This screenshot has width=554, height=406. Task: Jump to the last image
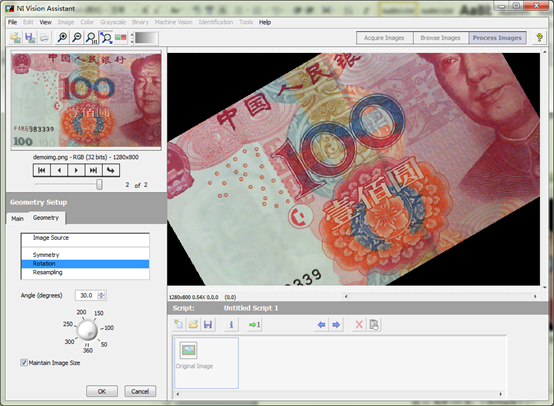tap(93, 170)
